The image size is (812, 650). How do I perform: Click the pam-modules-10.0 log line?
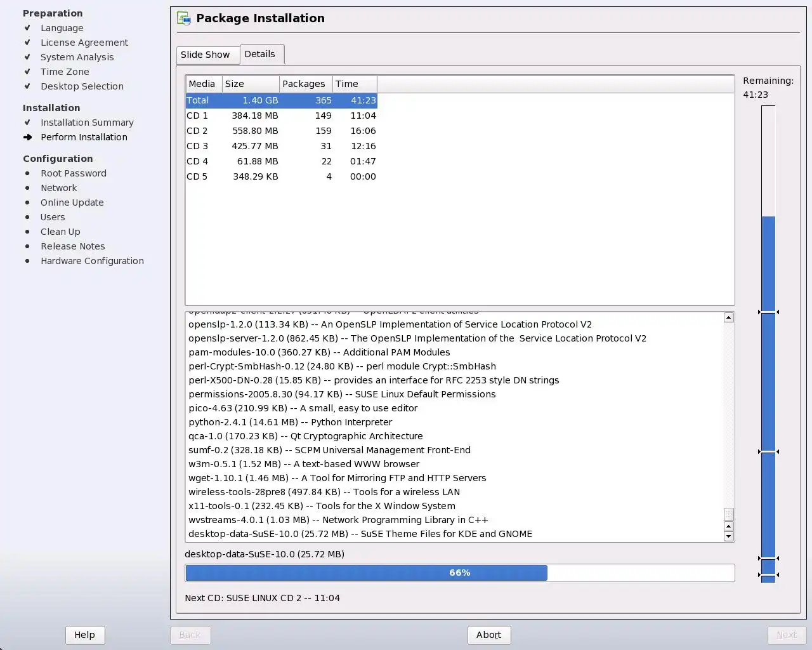pyautogui.click(x=319, y=352)
